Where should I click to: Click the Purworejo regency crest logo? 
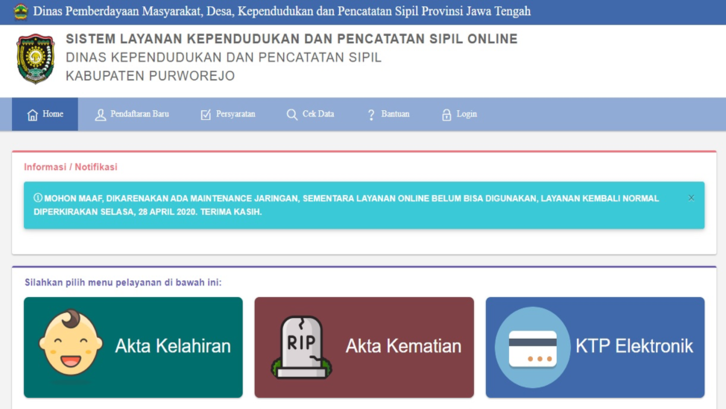[36, 58]
